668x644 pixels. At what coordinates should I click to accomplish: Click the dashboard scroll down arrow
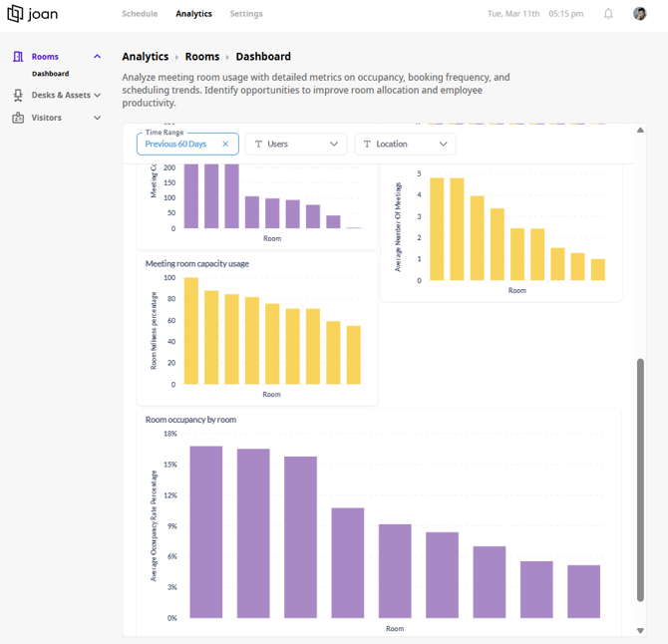pyautogui.click(x=640, y=631)
